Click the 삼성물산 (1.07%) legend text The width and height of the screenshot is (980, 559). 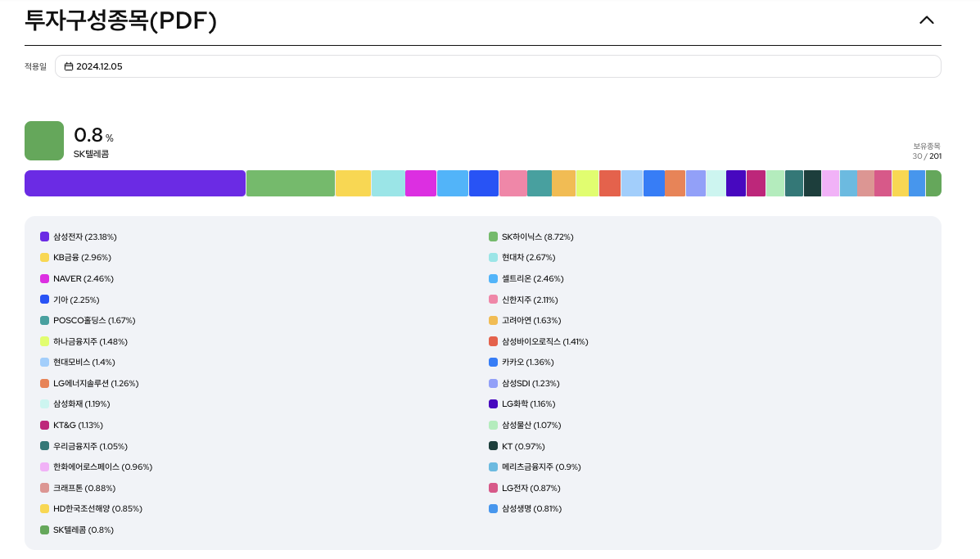[531, 426]
